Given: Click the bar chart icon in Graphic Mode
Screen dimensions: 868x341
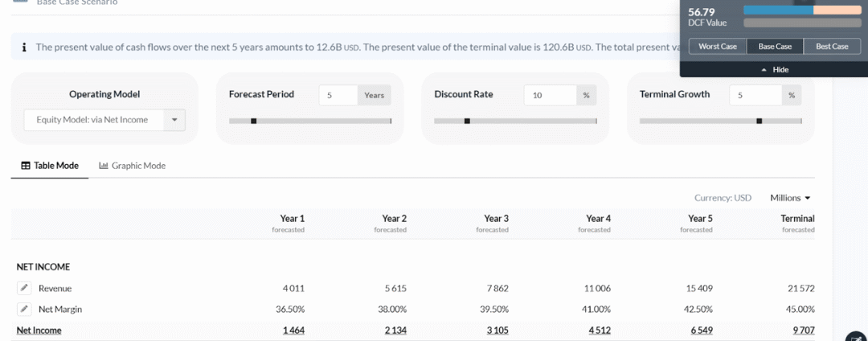Looking at the screenshot, I should click(x=104, y=166).
